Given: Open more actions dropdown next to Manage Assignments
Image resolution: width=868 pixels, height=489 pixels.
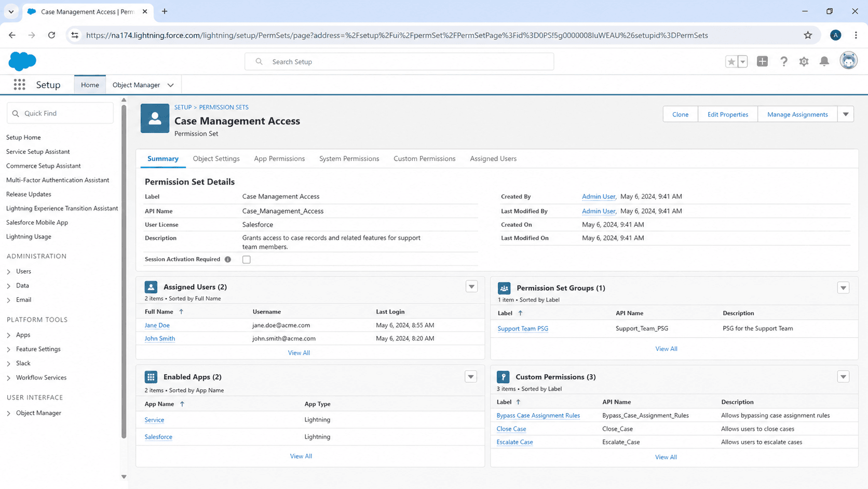Looking at the screenshot, I should pyautogui.click(x=846, y=114).
